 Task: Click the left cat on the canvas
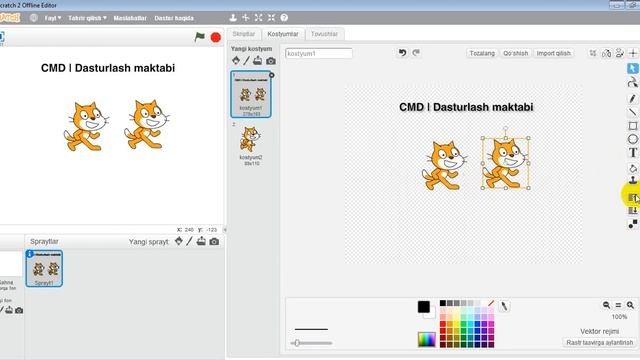tap(444, 166)
